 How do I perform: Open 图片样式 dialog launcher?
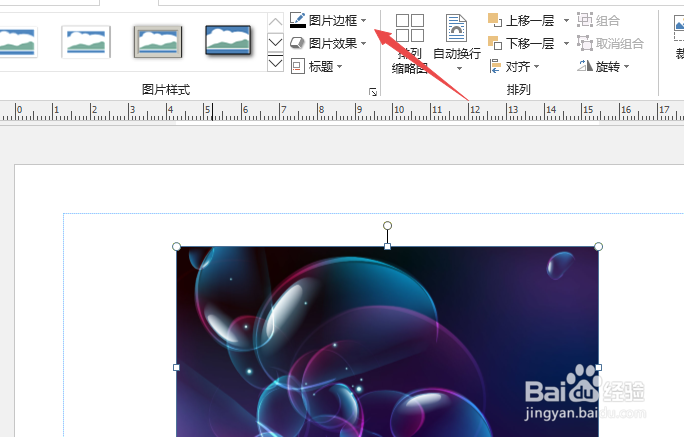tap(373, 92)
